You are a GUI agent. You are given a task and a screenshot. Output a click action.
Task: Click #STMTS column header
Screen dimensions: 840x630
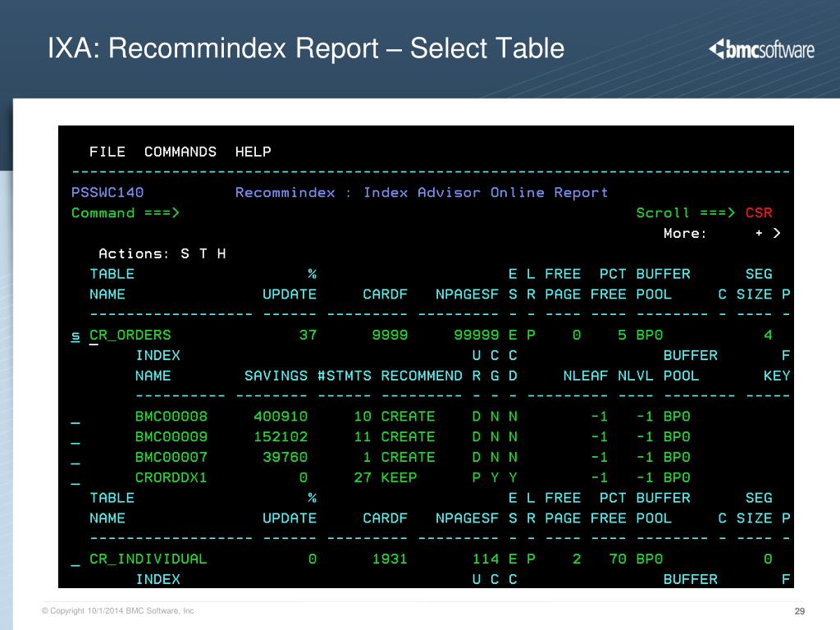(345, 376)
